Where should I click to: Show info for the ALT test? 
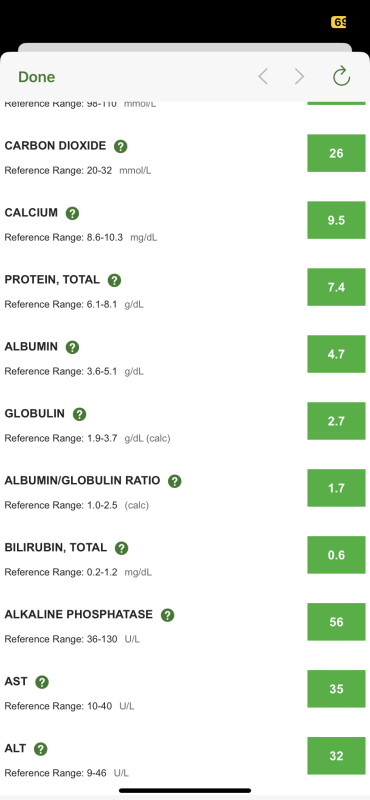(40, 749)
